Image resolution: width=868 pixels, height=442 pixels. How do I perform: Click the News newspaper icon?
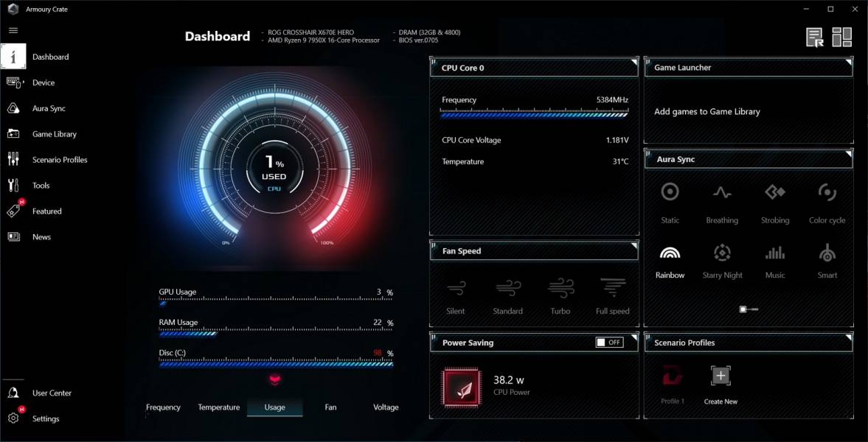coord(13,236)
